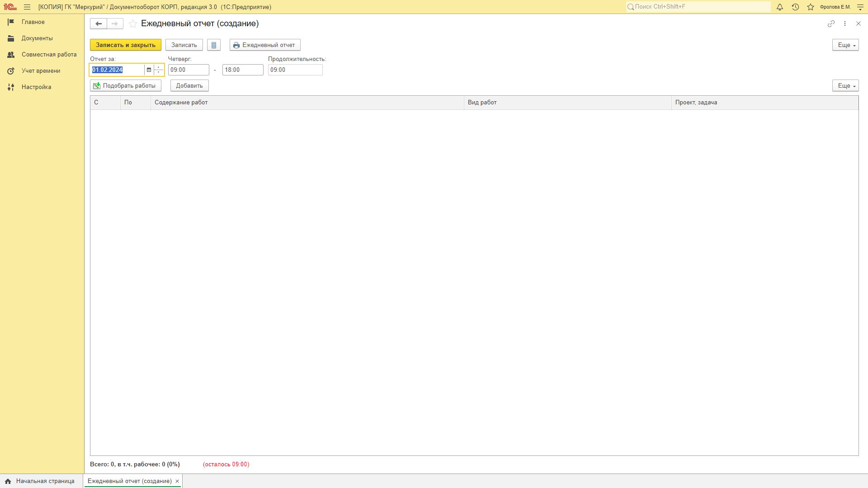Go back with left arrow button

click(x=99, y=24)
